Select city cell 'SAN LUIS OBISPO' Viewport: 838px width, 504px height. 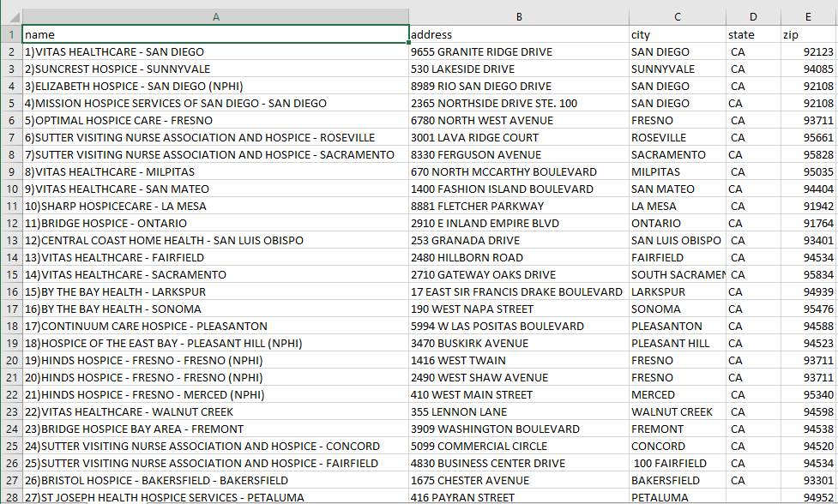(677, 240)
